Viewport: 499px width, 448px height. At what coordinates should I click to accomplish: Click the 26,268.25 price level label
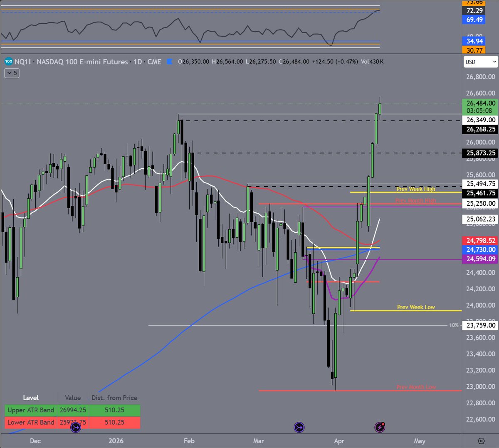(481, 129)
